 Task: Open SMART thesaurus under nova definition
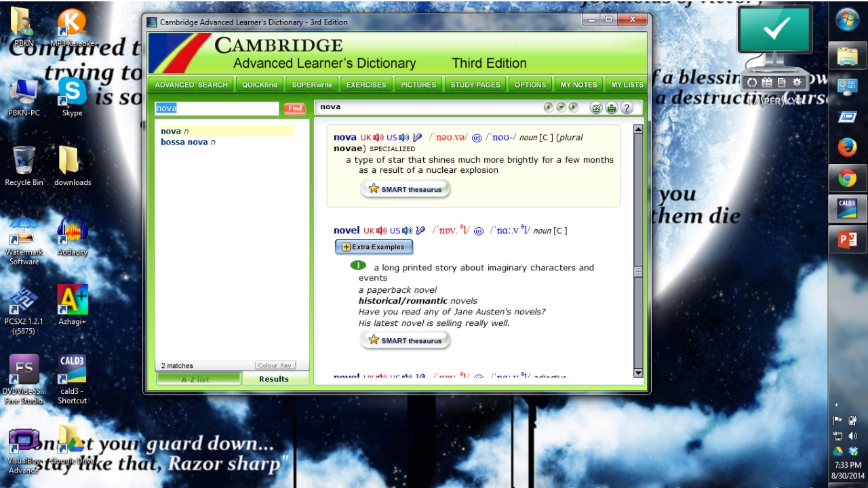406,189
